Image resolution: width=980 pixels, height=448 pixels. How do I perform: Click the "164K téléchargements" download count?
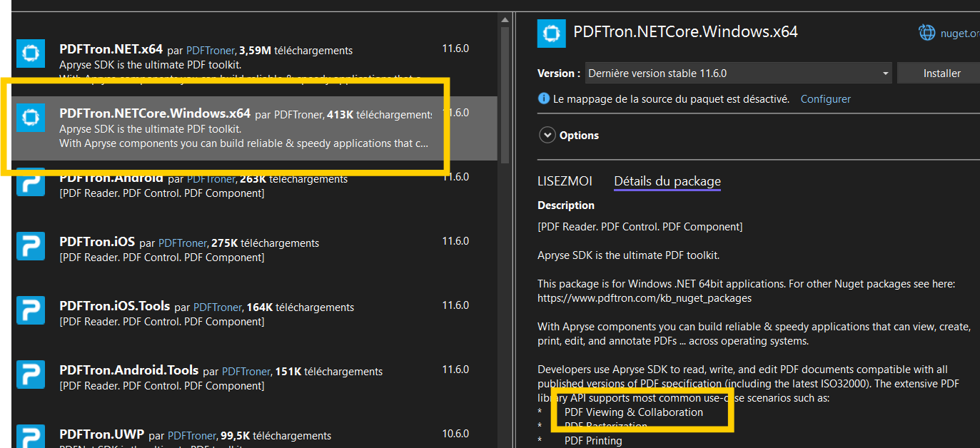[300, 307]
